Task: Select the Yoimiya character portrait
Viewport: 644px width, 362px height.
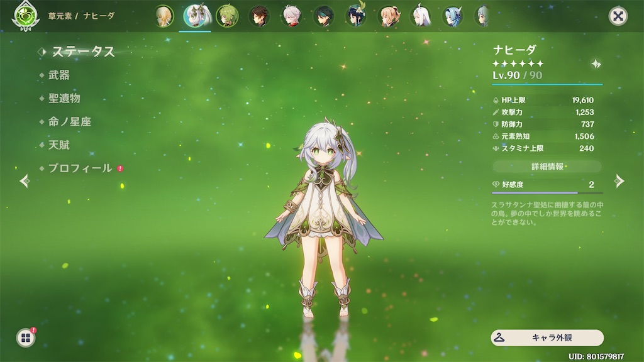Action: tap(389, 16)
